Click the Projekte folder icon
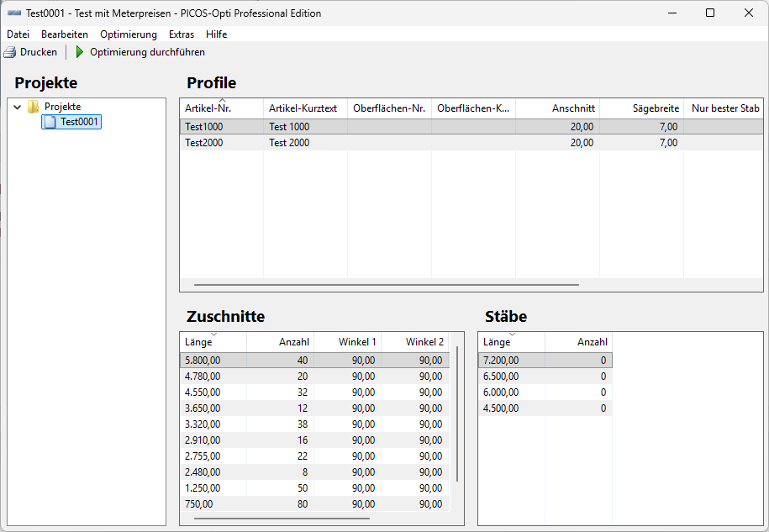The image size is (769, 532). pyautogui.click(x=32, y=108)
